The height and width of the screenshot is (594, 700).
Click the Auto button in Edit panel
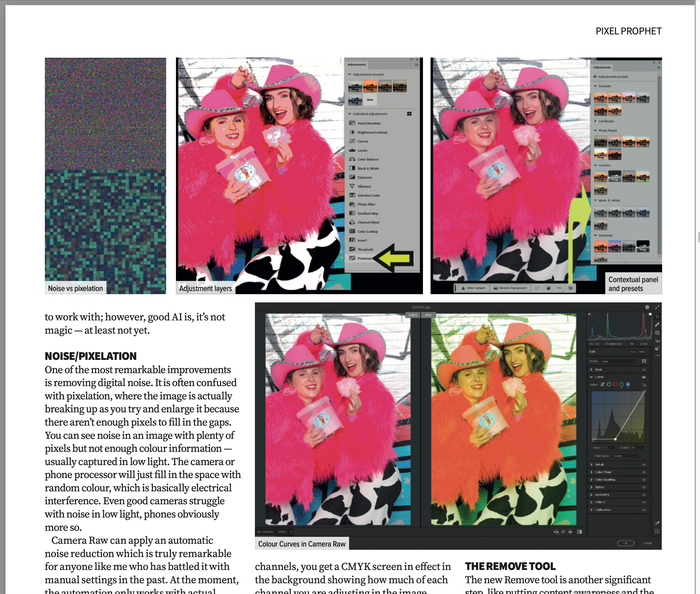click(633, 352)
